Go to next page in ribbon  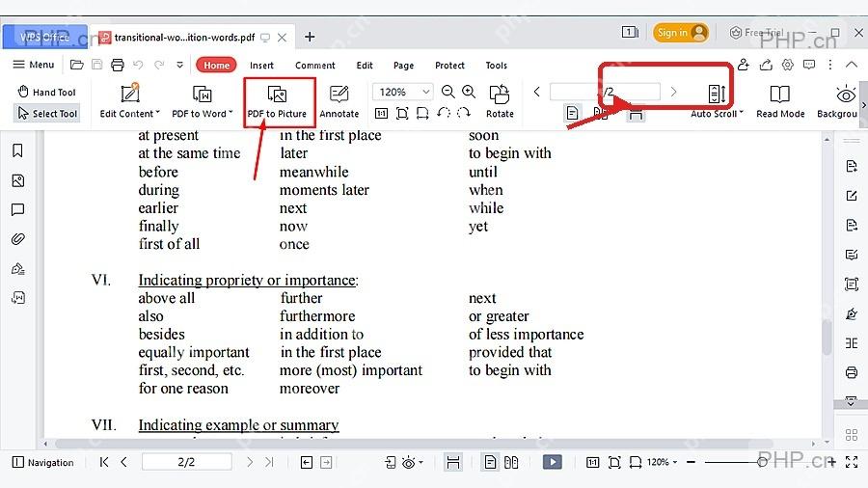click(x=673, y=92)
